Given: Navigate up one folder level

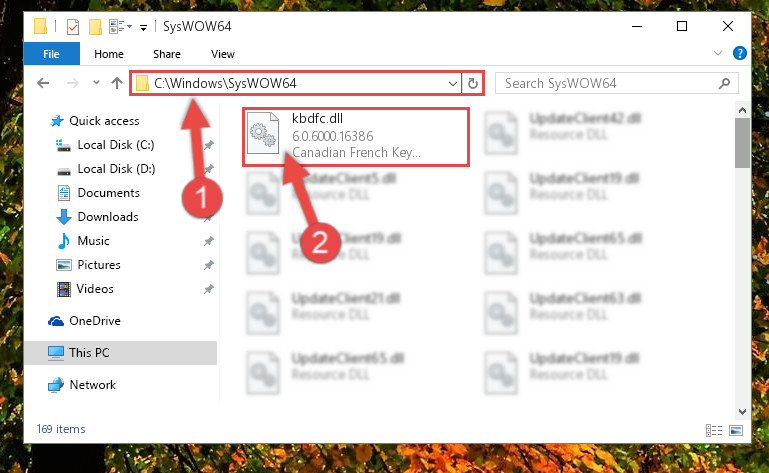Looking at the screenshot, I should point(116,83).
